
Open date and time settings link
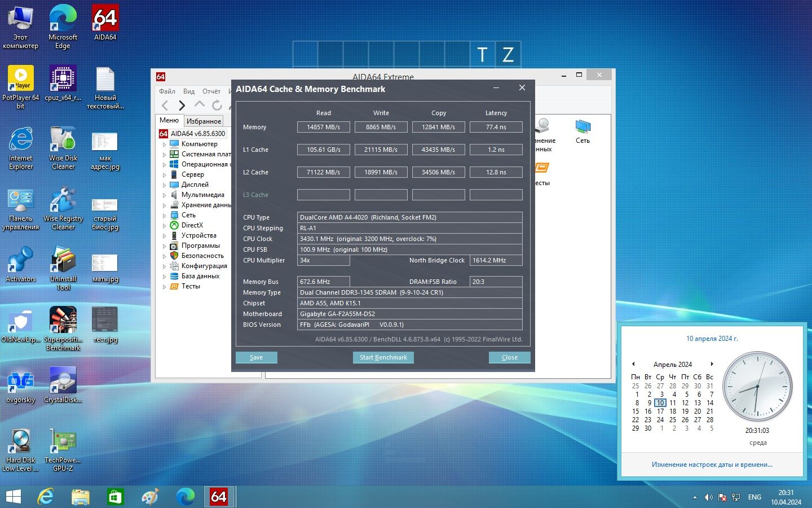[x=712, y=465]
